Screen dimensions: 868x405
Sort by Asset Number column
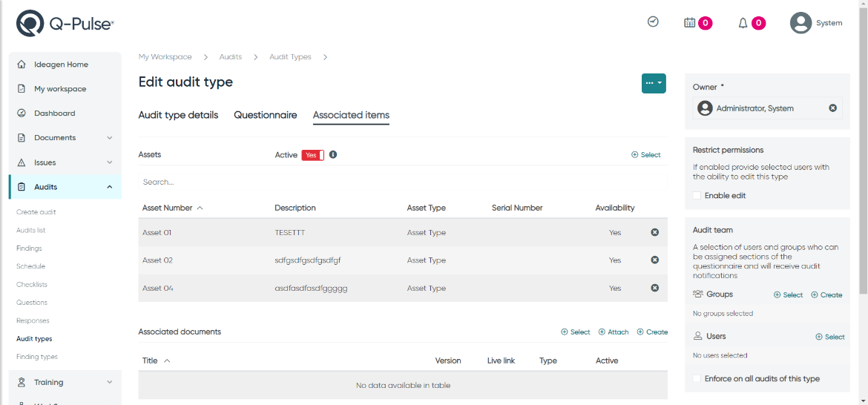172,208
